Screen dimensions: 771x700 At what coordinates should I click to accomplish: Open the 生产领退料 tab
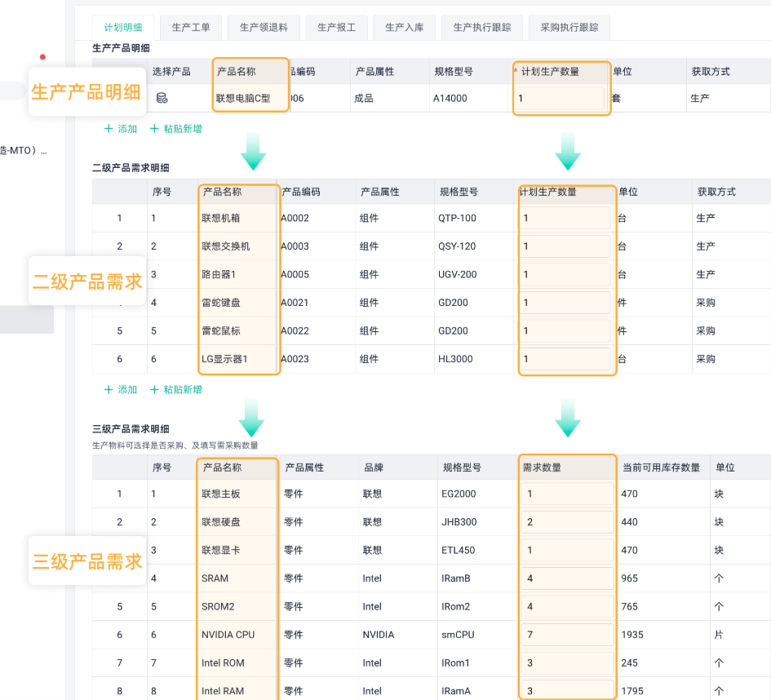263,27
